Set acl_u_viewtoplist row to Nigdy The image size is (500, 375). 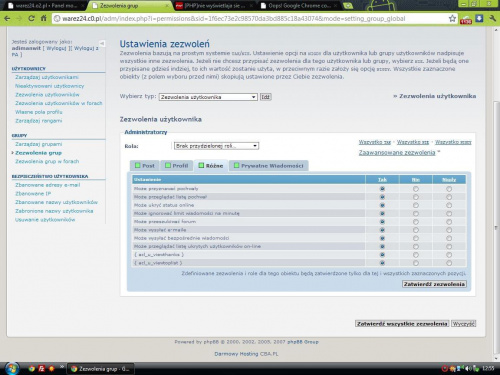click(449, 263)
